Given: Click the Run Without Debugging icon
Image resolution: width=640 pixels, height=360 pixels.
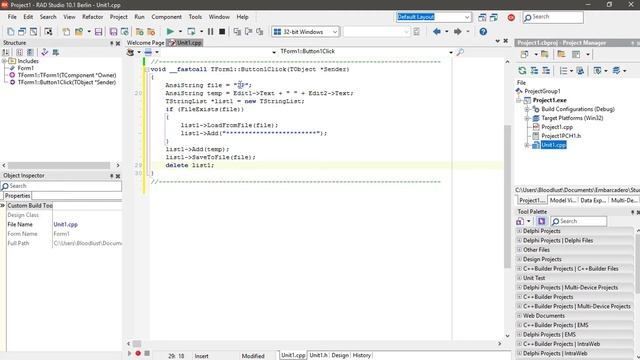Looking at the screenshot, I should [x=191, y=31].
